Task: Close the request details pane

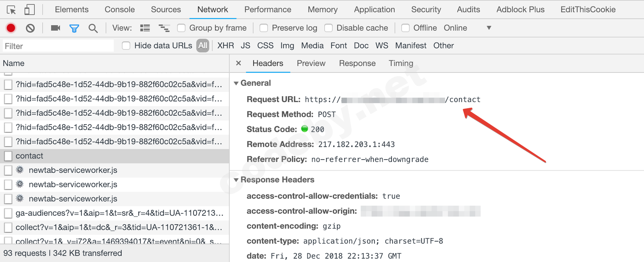Action: click(x=238, y=63)
